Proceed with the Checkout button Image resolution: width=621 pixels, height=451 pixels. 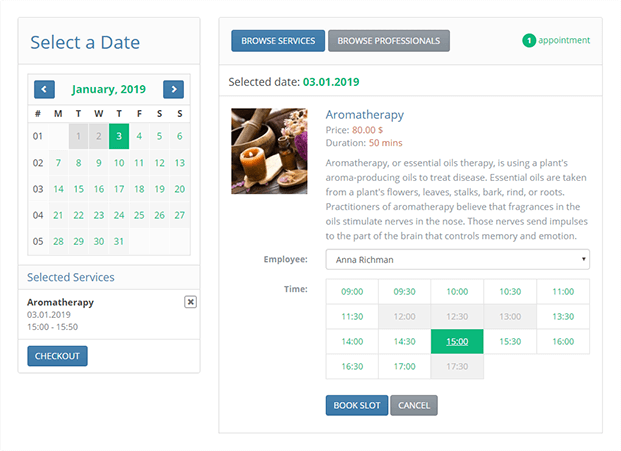pyautogui.click(x=57, y=356)
